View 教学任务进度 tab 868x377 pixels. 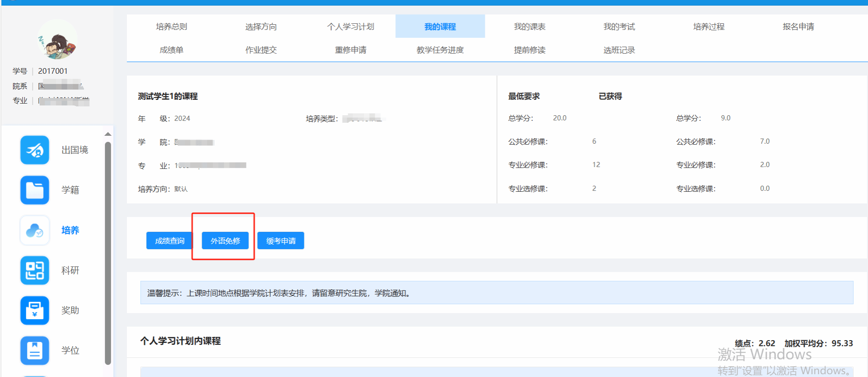coord(440,50)
